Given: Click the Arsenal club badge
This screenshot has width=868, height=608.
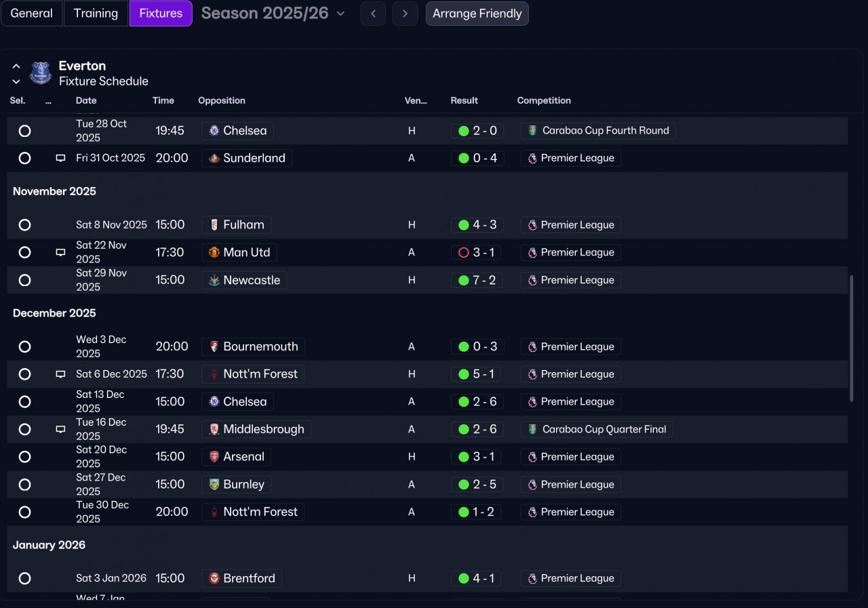Looking at the screenshot, I should 214,457.
